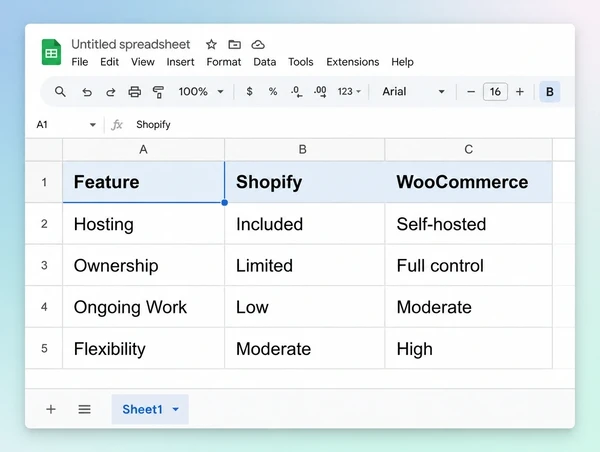Click the fill handle dot on A1

tap(225, 202)
